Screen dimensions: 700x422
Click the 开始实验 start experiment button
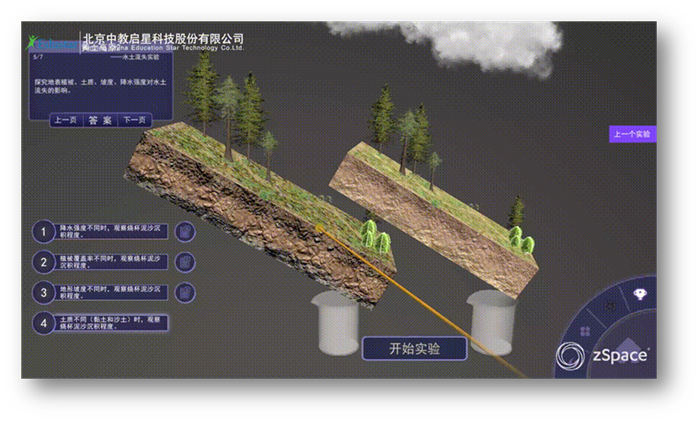414,349
